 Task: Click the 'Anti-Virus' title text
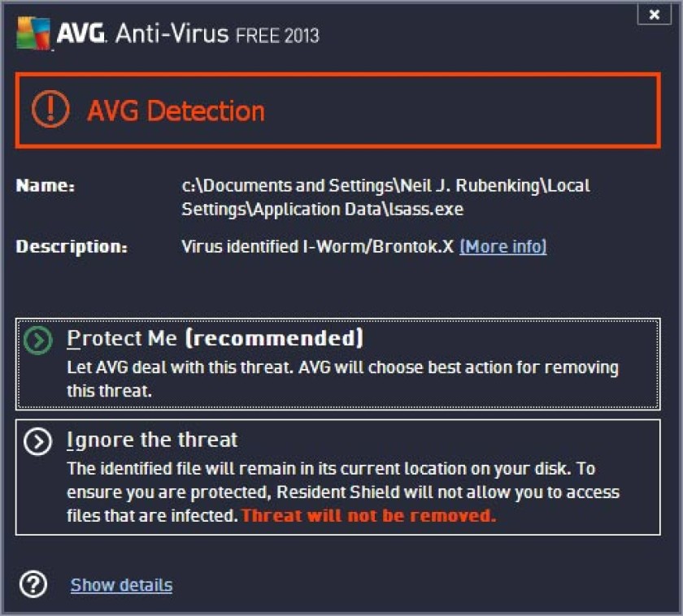[x=172, y=33]
